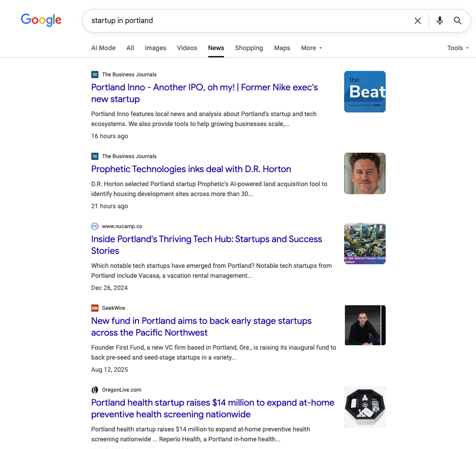Open the Prophetic Technologies D.R. Horton article
The height and width of the screenshot is (449, 476).
point(191,169)
